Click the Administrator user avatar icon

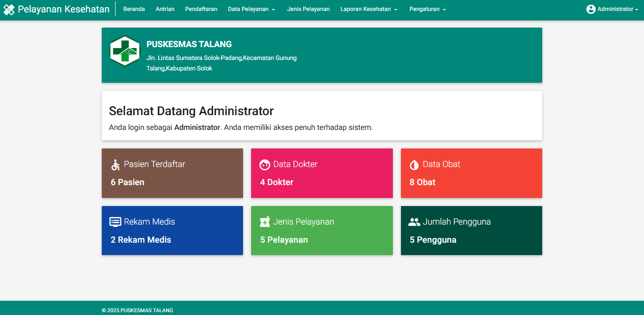pos(591,9)
